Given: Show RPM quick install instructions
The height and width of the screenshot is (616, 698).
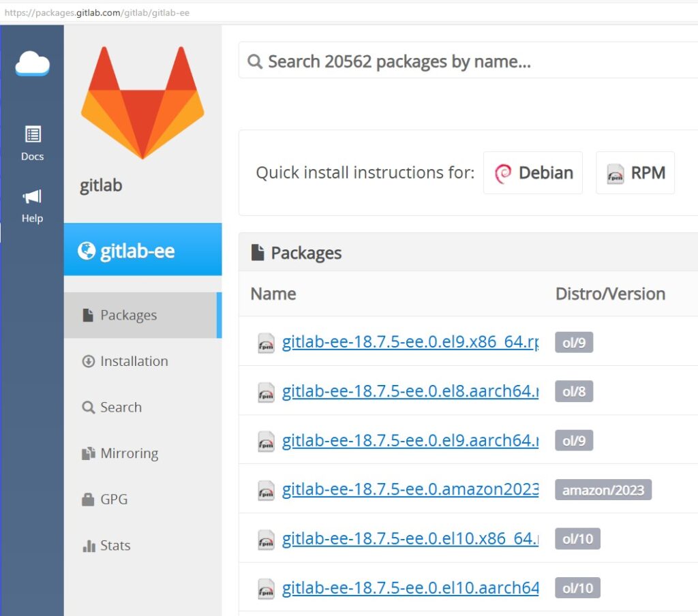Looking at the screenshot, I should tap(635, 173).
